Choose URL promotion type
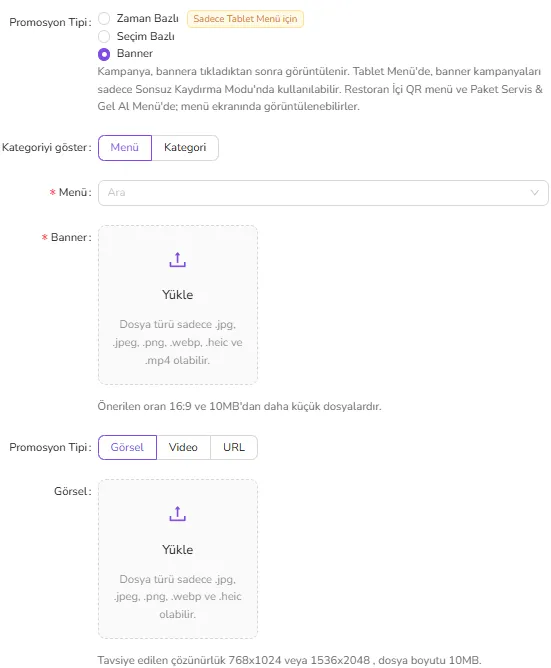 point(234,447)
